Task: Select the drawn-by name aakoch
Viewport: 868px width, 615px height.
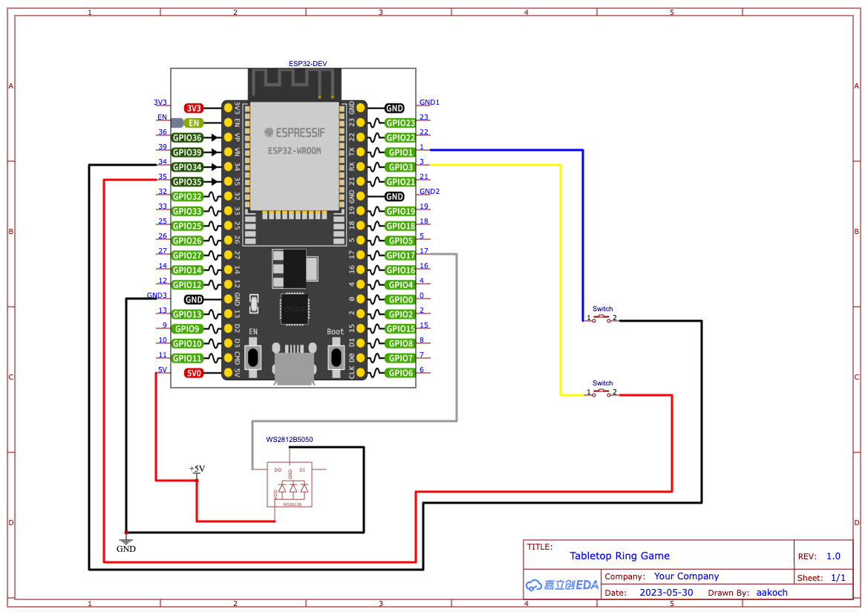Action: point(771,592)
